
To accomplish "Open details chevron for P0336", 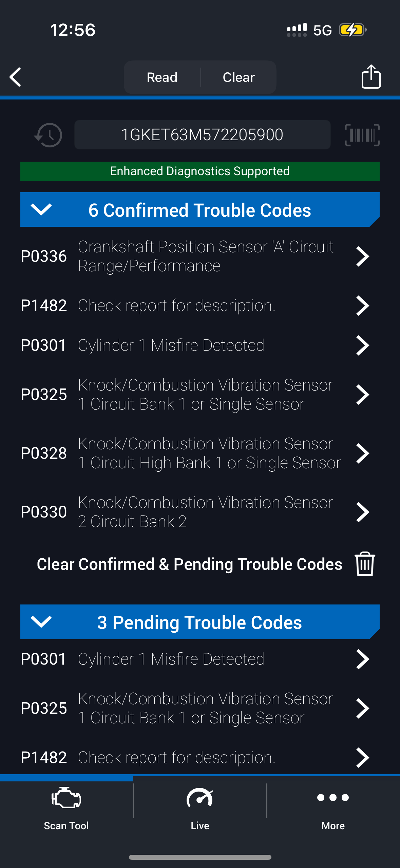I will click(x=362, y=256).
